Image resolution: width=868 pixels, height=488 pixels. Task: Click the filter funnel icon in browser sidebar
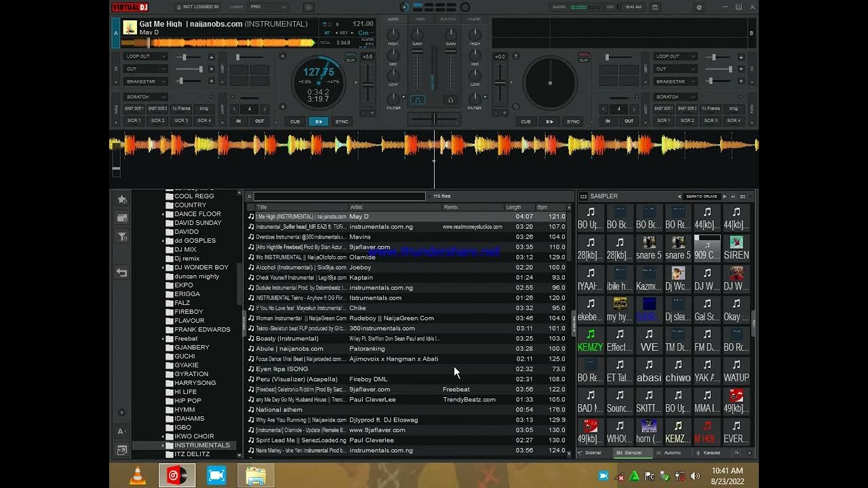pos(122,237)
